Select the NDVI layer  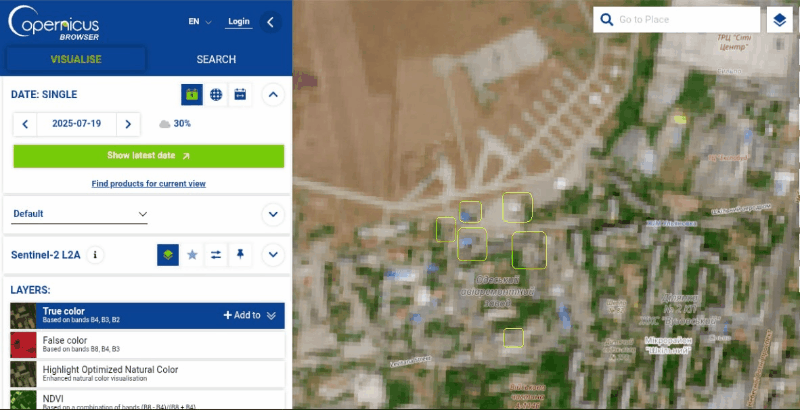pos(147,400)
